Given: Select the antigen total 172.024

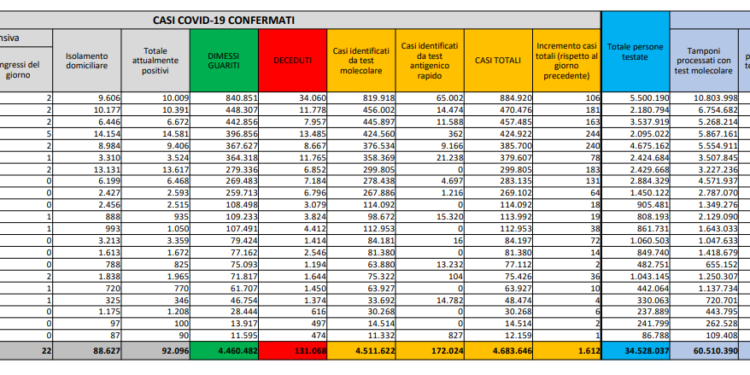Looking at the screenshot, I should coord(430,351).
